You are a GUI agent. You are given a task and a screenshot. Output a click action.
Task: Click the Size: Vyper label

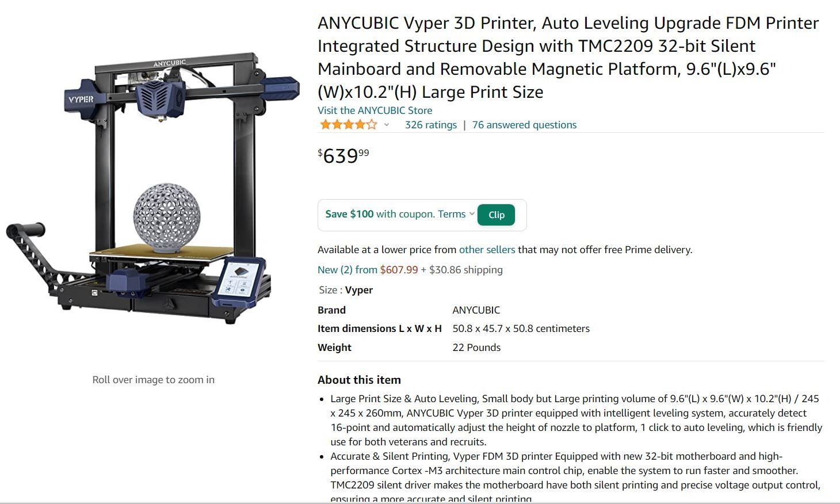pyautogui.click(x=346, y=290)
